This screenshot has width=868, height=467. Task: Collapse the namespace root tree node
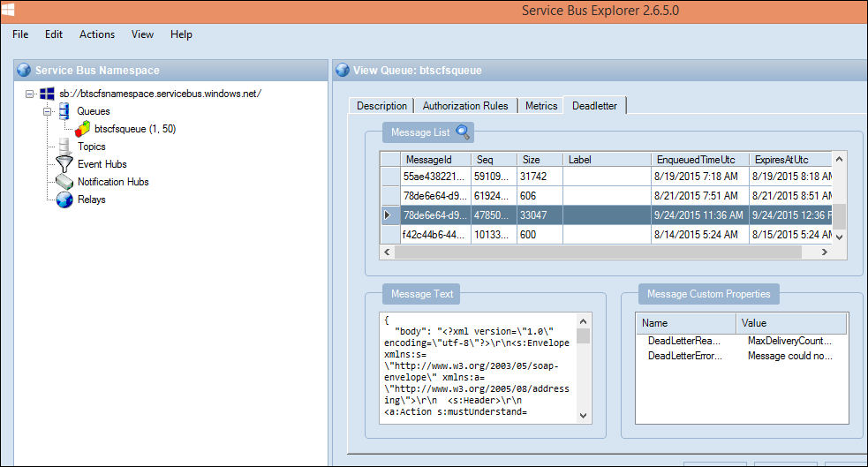click(29, 94)
